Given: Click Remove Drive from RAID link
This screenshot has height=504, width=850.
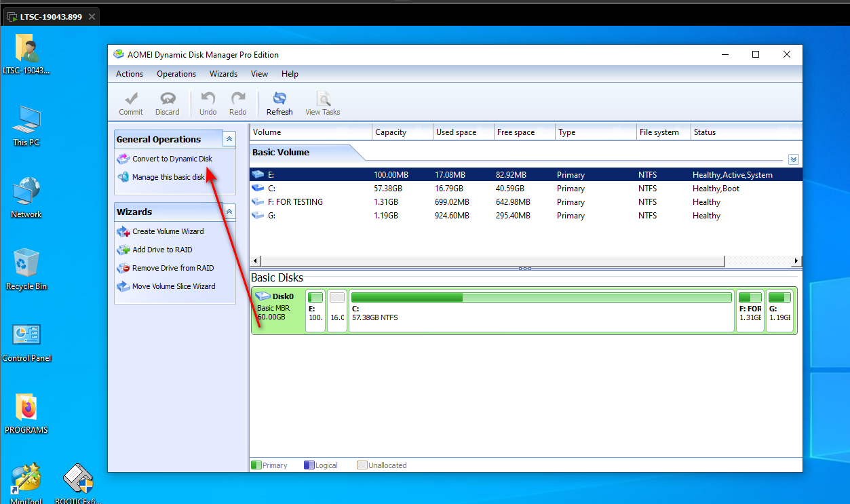Looking at the screenshot, I should coord(173,268).
